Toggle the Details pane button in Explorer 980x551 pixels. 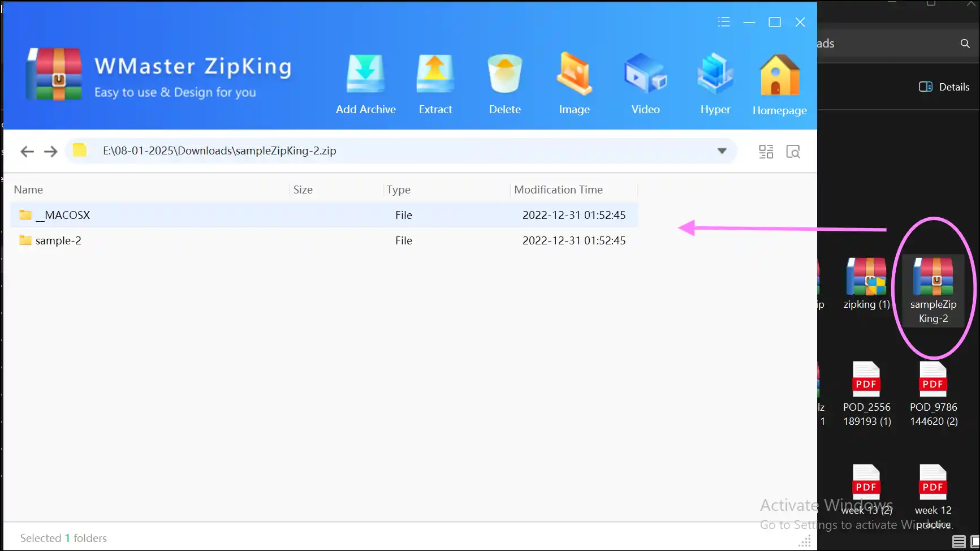(x=944, y=87)
